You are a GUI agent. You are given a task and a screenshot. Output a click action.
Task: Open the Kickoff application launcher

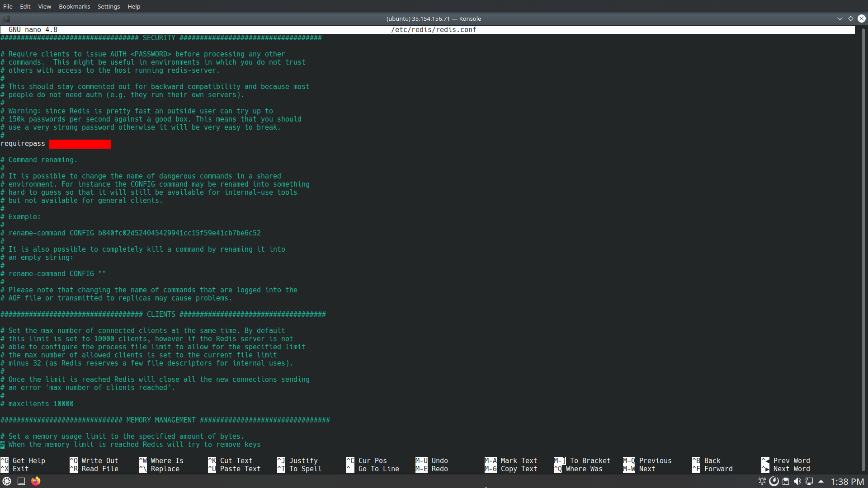[x=7, y=481]
